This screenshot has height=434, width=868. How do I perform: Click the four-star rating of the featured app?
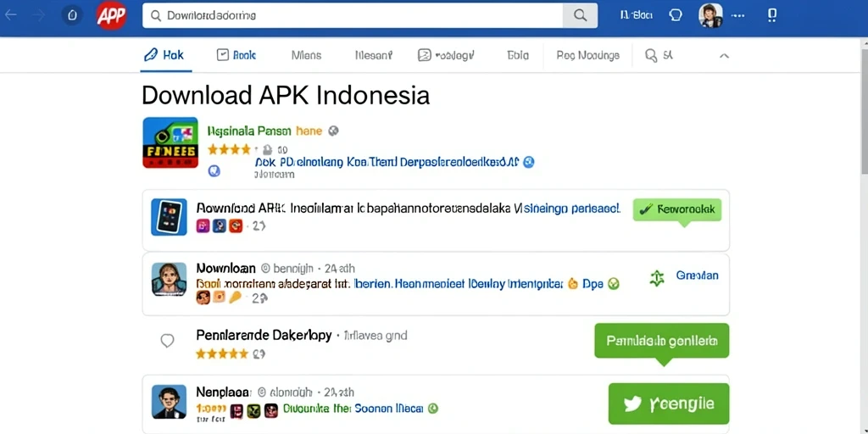pos(229,149)
